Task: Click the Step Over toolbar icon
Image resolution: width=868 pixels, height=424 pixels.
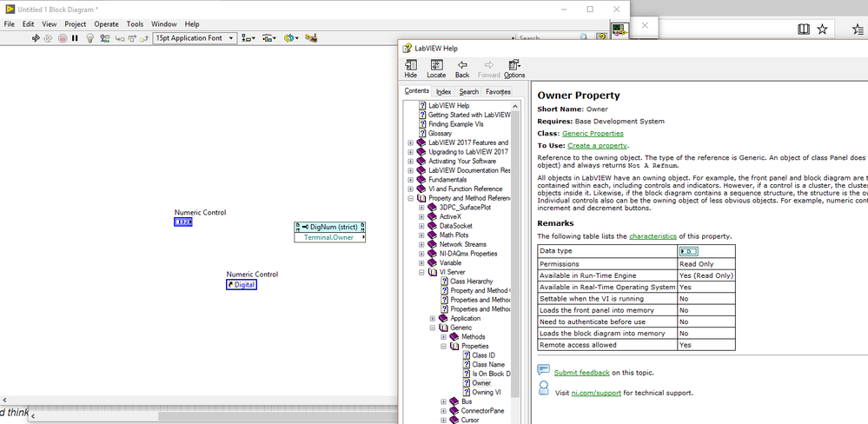Action: tap(132, 38)
